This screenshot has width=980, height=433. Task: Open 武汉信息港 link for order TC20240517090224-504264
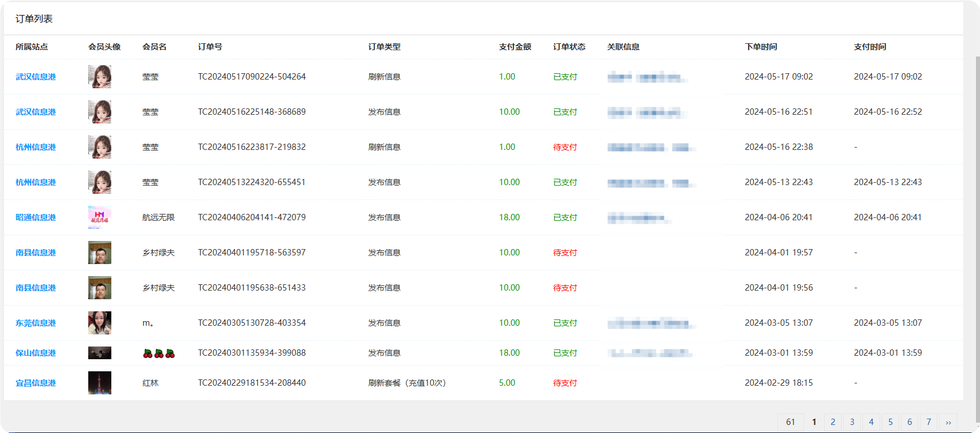click(36, 77)
